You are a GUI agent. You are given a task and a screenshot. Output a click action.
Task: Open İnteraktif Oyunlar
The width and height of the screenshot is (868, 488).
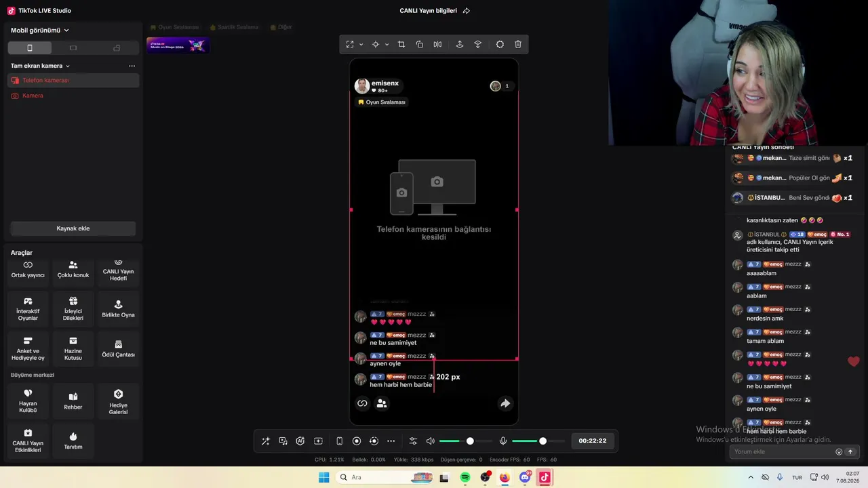point(28,310)
